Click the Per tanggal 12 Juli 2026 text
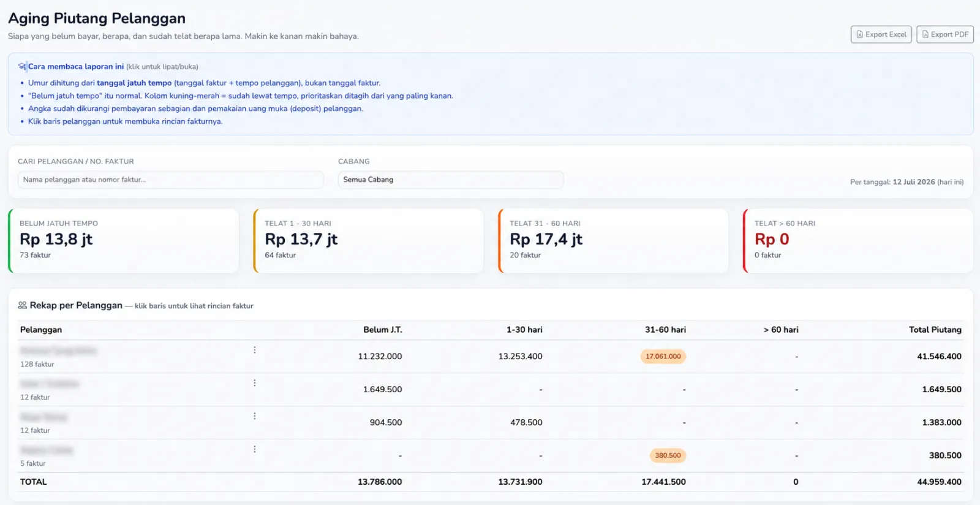980x505 pixels. 907,182
